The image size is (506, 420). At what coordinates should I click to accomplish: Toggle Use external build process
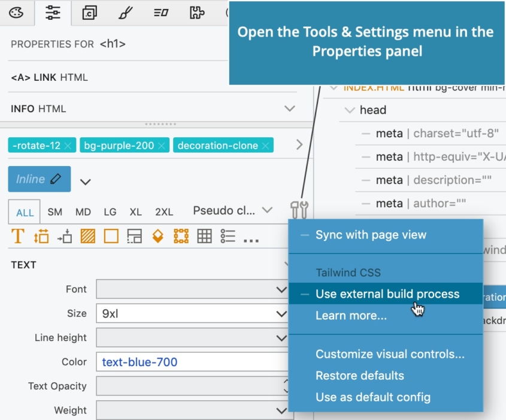[x=387, y=294]
